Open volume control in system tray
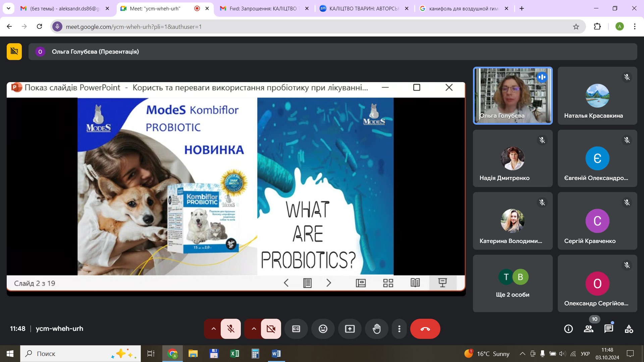The width and height of the screenshot is (644, 362). [562, 354]
